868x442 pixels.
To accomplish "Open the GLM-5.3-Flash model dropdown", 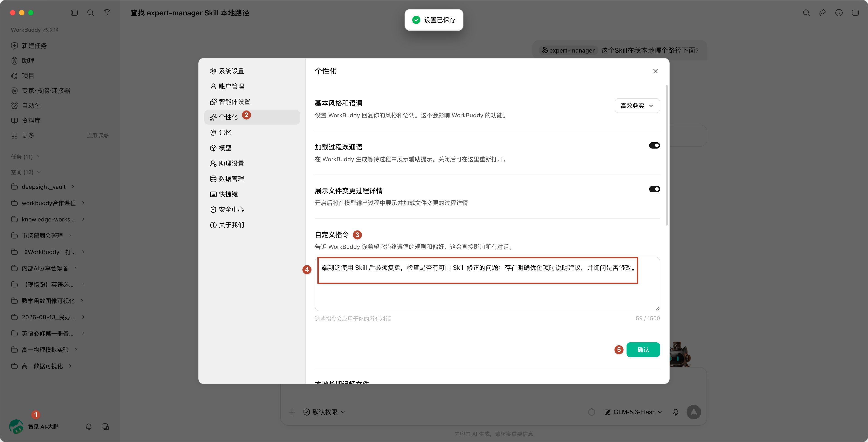I will coord(633,412).
